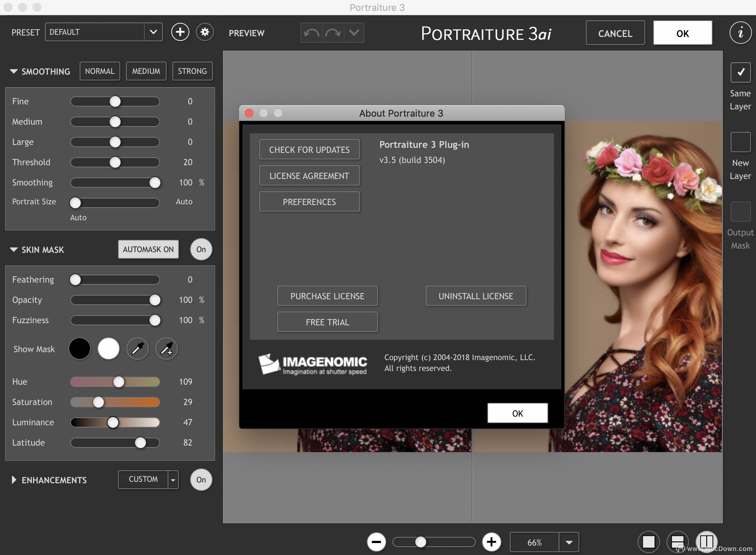
Task: Click the Hue value 109
Action: pos(185,381)
